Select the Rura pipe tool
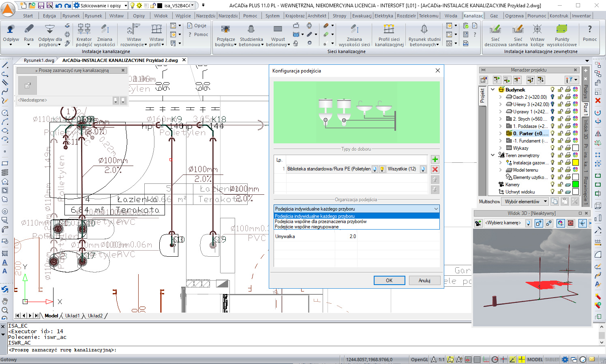The width and height of the screenshot is (606, 364). point(29,30)
